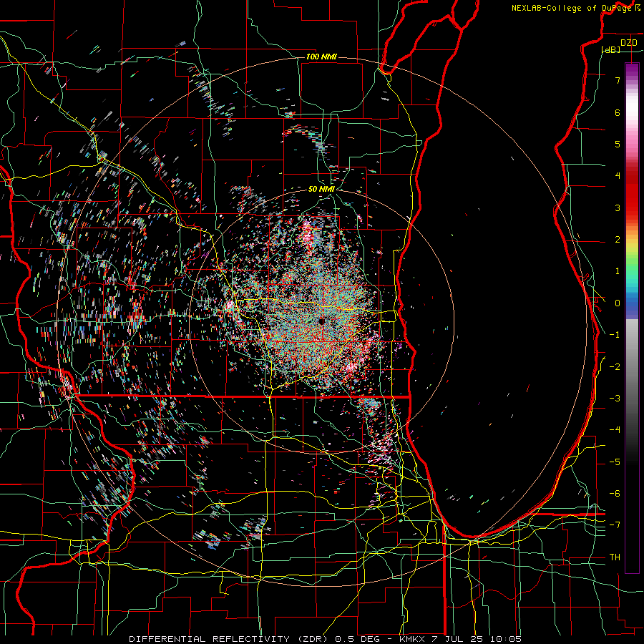Click the -3 value on the color scale
644x644 pixels.
[x=615, y=399]
